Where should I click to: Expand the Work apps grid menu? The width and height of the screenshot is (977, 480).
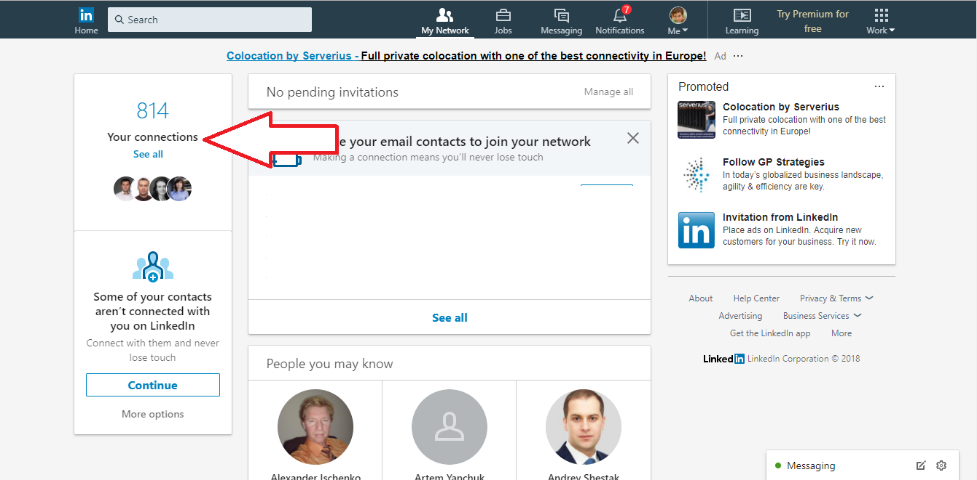880,21
